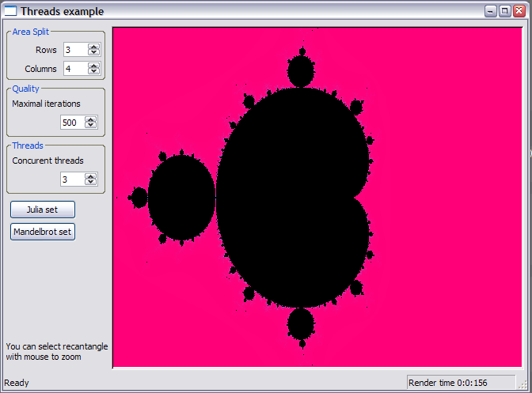Click the resize grip at the window corner

coord(526,387)
